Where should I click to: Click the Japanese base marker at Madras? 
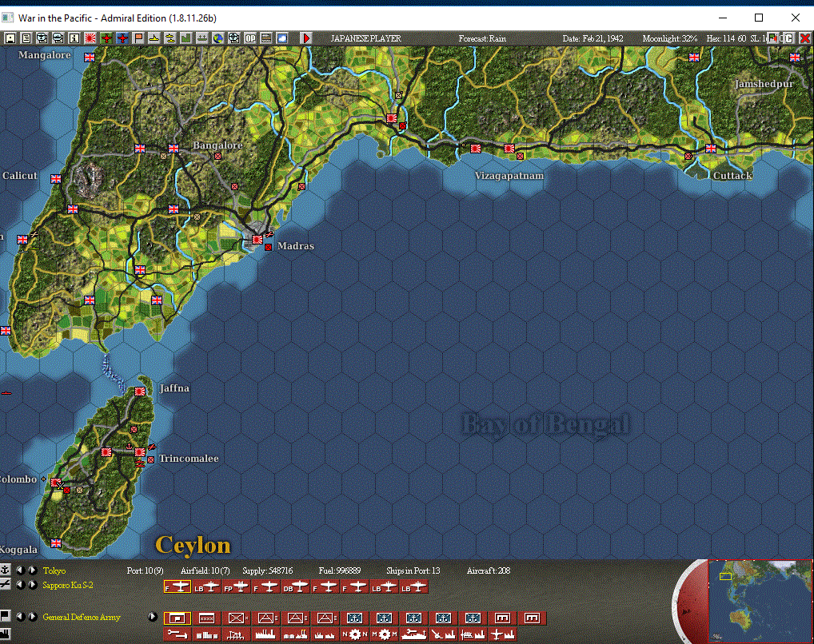(257, 239)
